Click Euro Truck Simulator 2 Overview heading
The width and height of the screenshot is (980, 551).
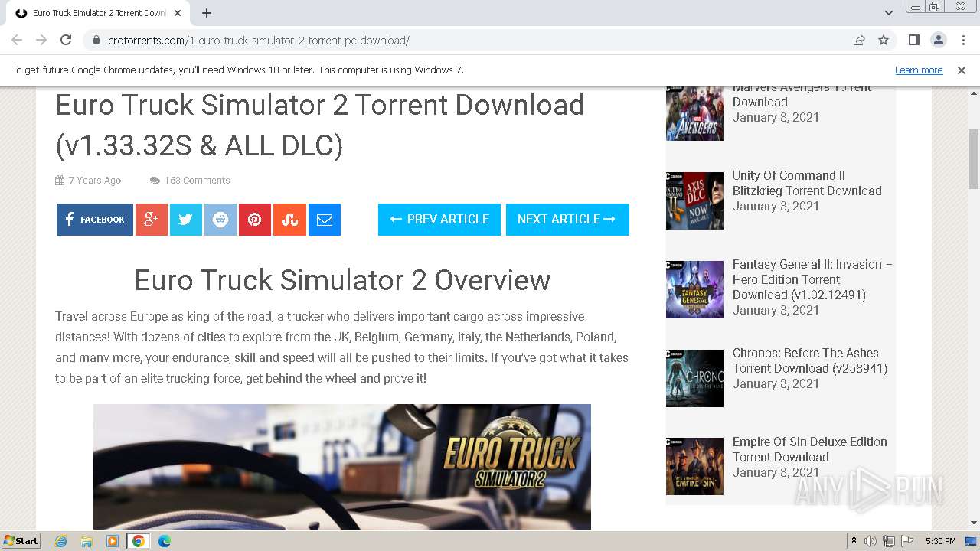coord(342,280)
